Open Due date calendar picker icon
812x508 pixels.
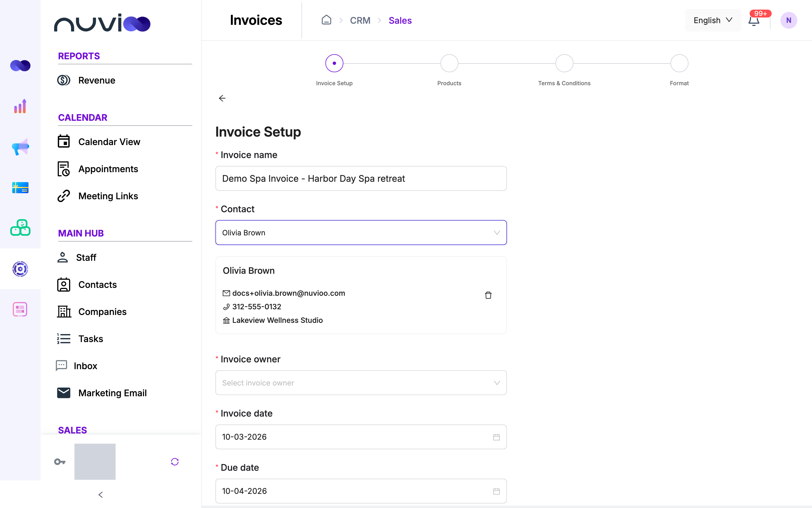pyautogui.click(x=496, y=491)
